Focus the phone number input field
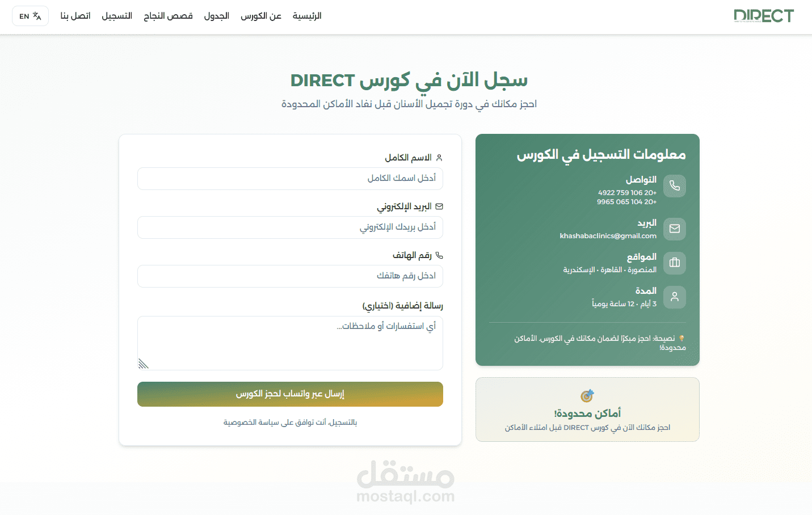This screenshot has height=515, width=812. [290, 276]
